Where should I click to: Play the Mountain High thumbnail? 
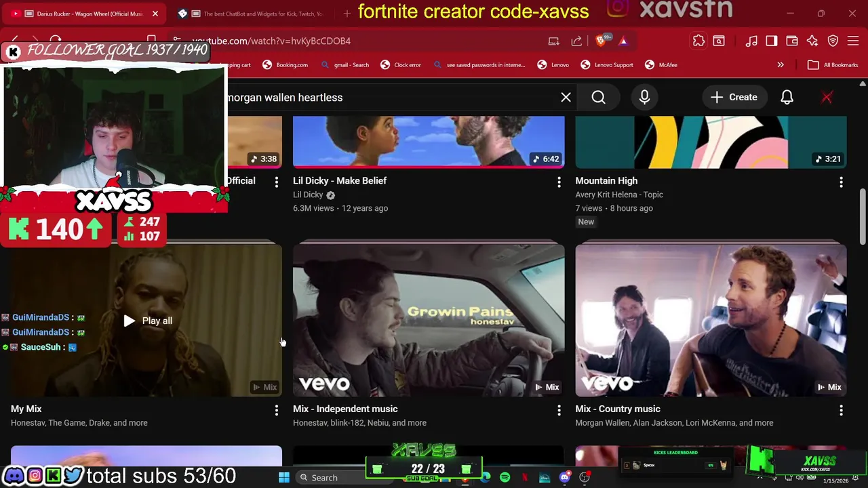point(711,141)
